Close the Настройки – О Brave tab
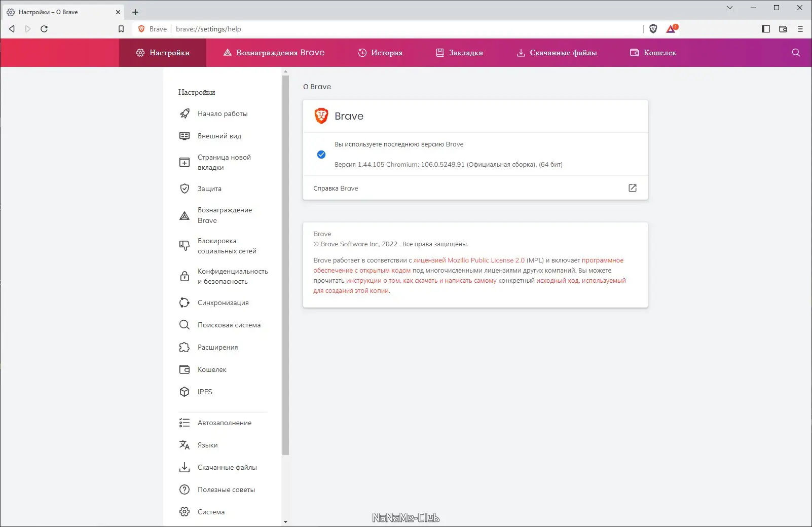The height and width of the screenshot is (527, 812). pos(118,12)
